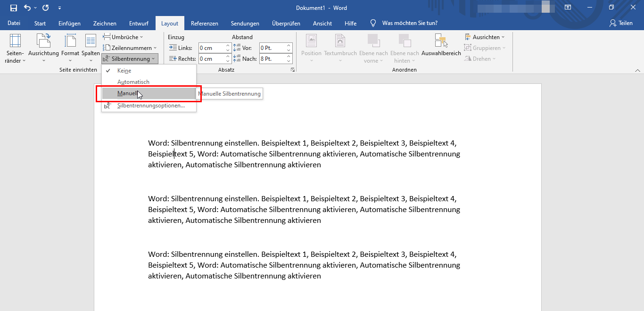Decrease the Links indent with down arrow

click(228, 50)
